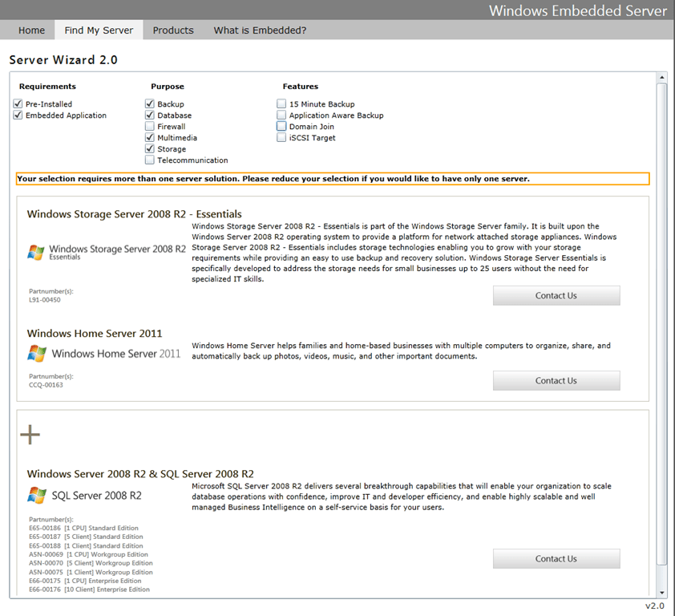675x616 pixels.
Task: Contact Us about Windows Home Server 2011
Action: 556,380
